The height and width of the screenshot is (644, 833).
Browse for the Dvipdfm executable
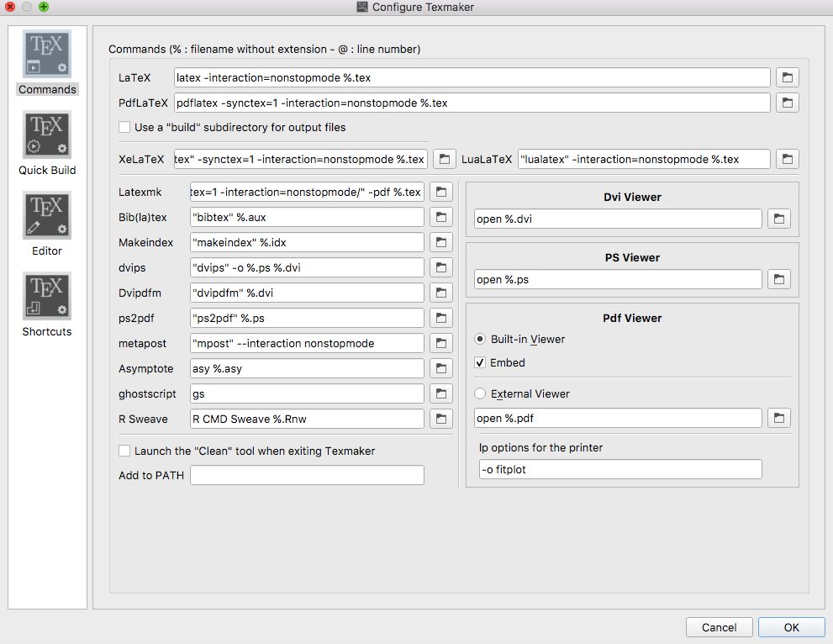[x=441, y=293]
